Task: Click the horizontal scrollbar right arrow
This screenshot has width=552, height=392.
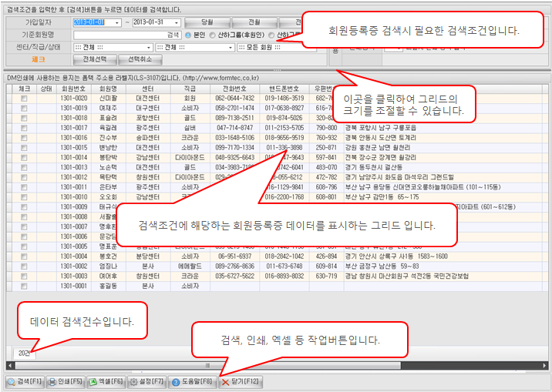Action: click(x=544, y=366)
